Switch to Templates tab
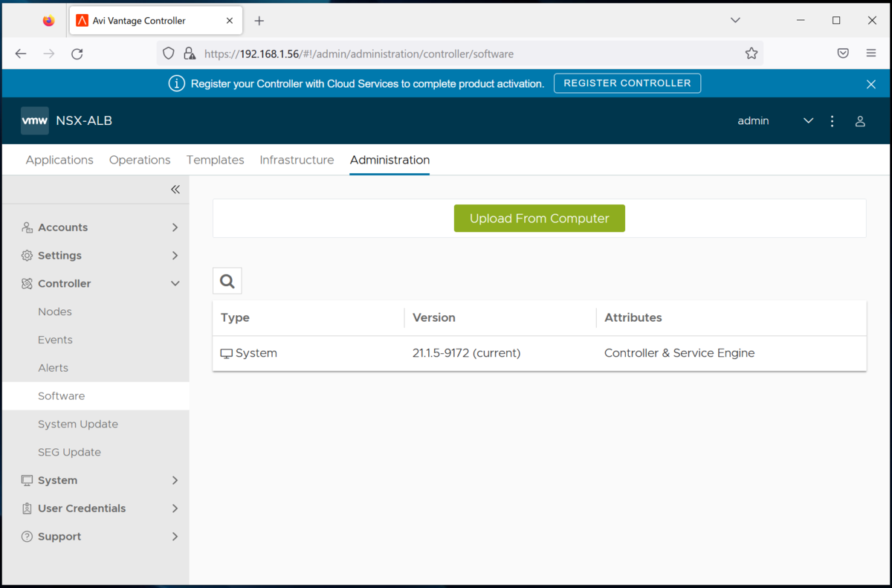 pyautogui.click(x=216, y=160)
